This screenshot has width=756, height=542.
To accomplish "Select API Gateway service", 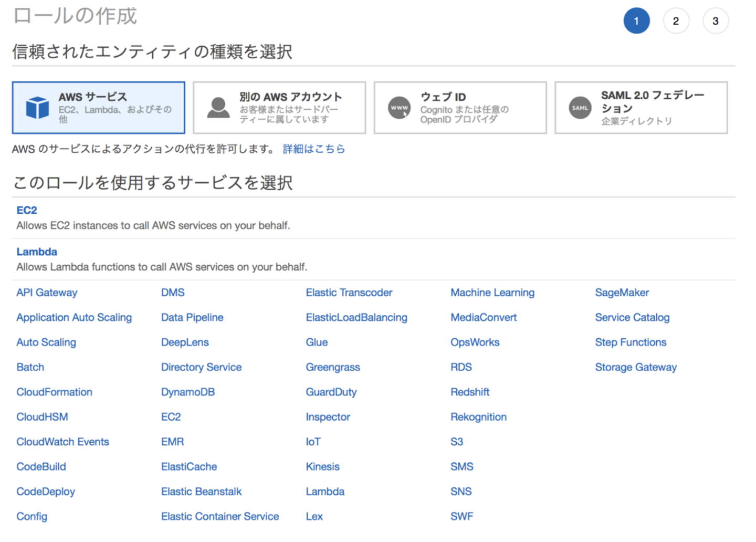I will [47, 293].
